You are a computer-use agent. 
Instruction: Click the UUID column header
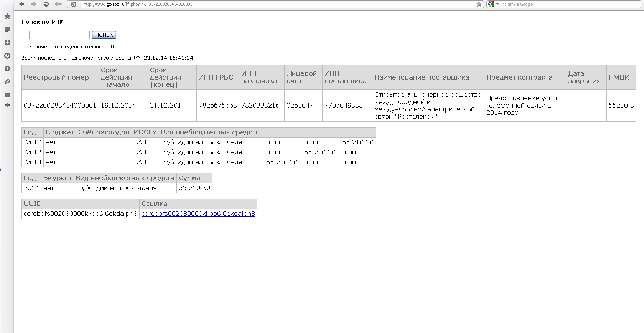click(x=81, y=204)
